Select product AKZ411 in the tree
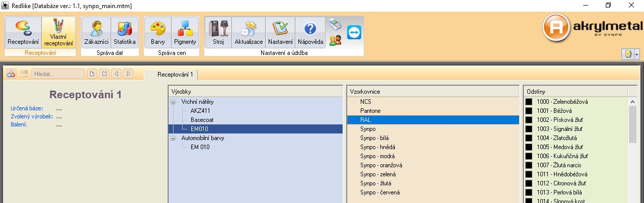Screen dimensions: 644x203 [x=199, y=111]
